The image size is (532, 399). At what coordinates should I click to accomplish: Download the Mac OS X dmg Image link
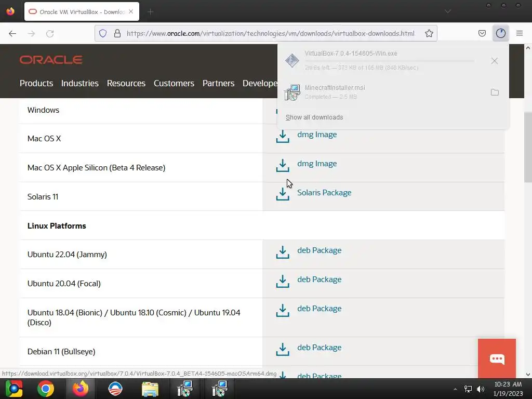pos(317,135)
